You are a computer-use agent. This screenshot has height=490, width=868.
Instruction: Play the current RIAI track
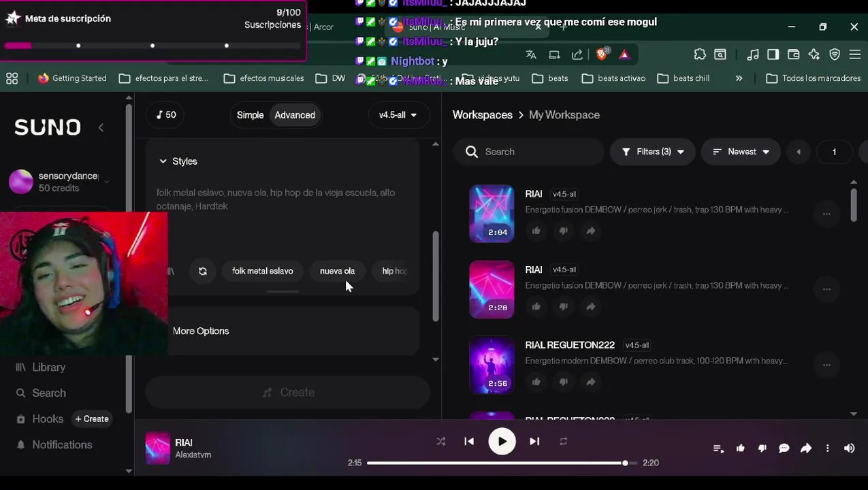point(502,442)
